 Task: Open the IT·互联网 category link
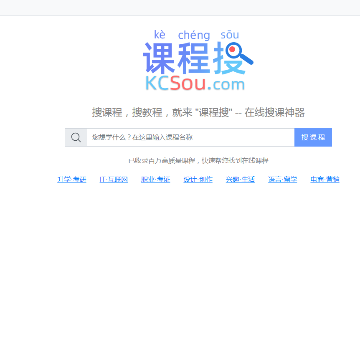pyautogui.click(x=114, y=179)
